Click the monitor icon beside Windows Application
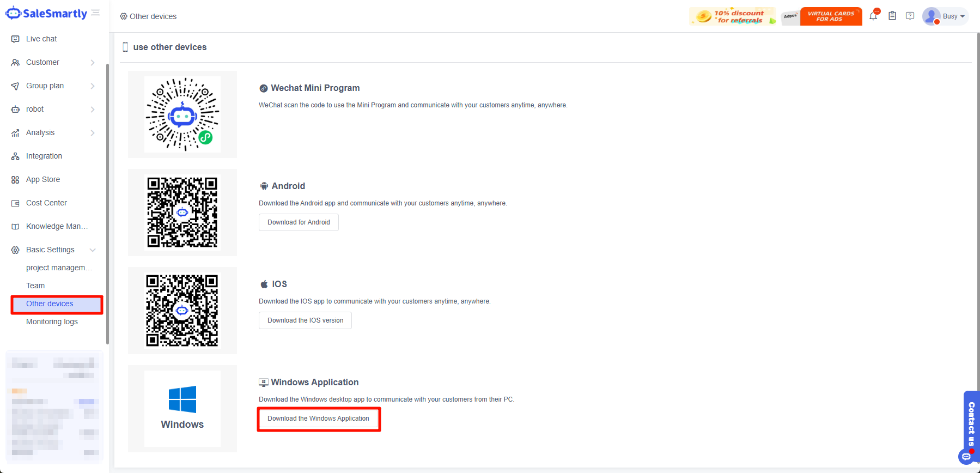Viewport: 980px width, 473px height. (264, 383)
